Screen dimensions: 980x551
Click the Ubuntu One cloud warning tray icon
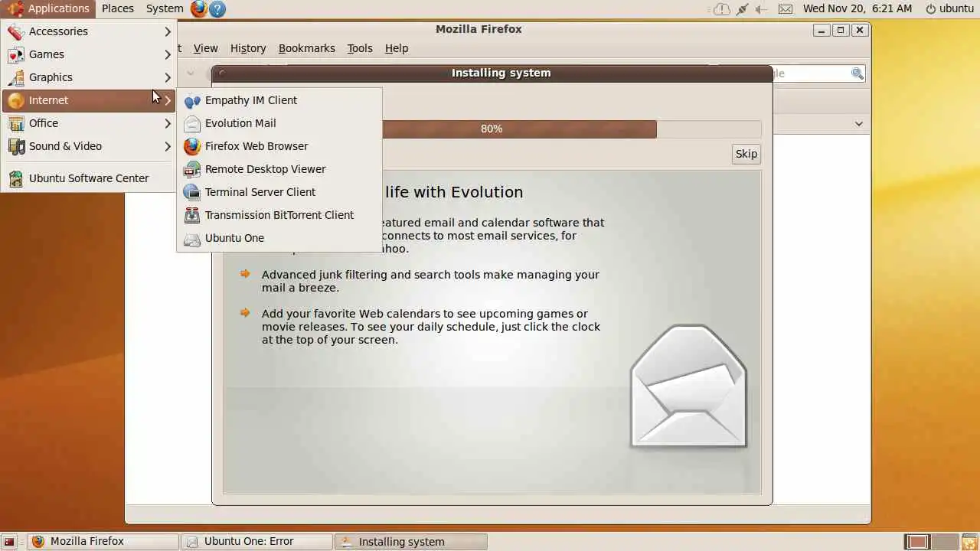(x=721, y=9)
